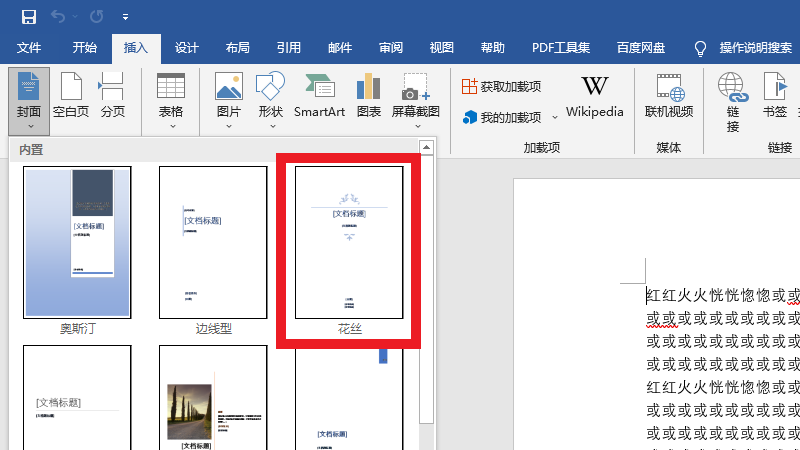Click 获取加载项 button
The width and height of the screenshot is (800, 450).
[501, 87]
